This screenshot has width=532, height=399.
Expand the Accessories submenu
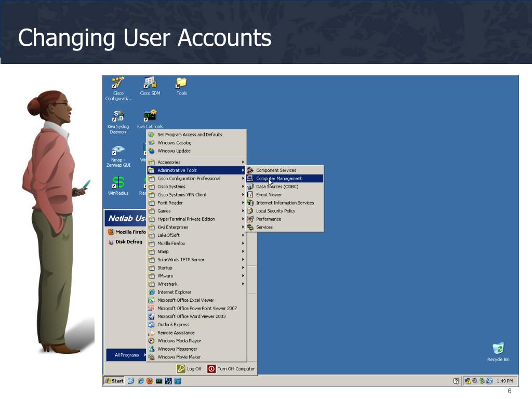[196, 162]
